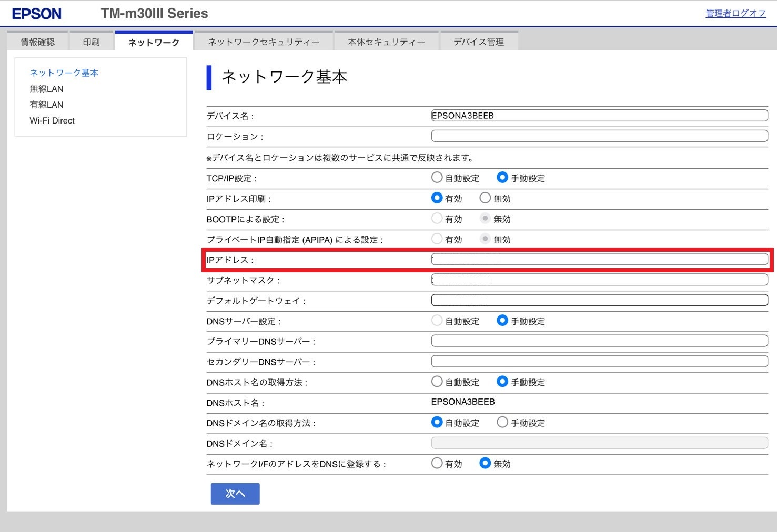This screenshot has width=777, height=532.
Task: Click the 管理者ログオフ link
Action: (x=735, y=14)
